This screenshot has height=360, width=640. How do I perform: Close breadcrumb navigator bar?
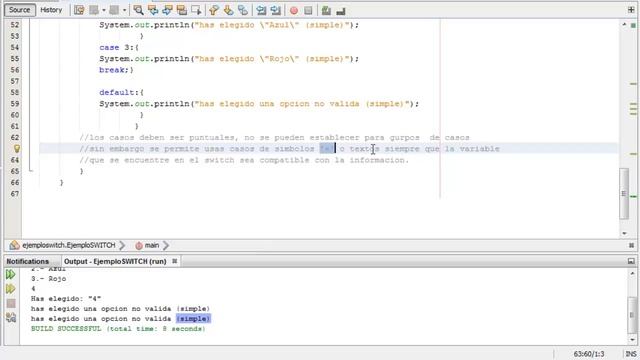[631, 245]
